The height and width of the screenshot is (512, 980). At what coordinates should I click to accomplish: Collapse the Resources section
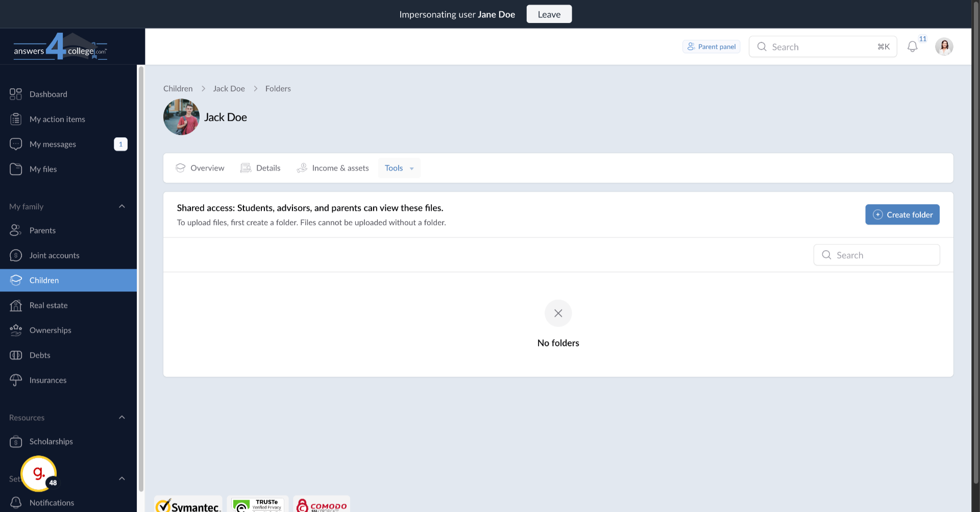[x=122, y=418]
